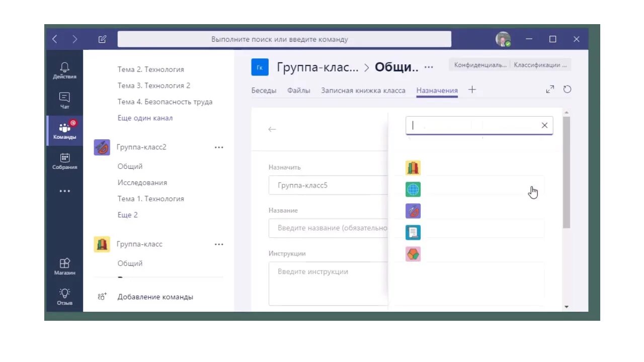Viewport: 644px width, 362px height.
Task: Click the Название title input field
Action: click(x=328, y=228)
